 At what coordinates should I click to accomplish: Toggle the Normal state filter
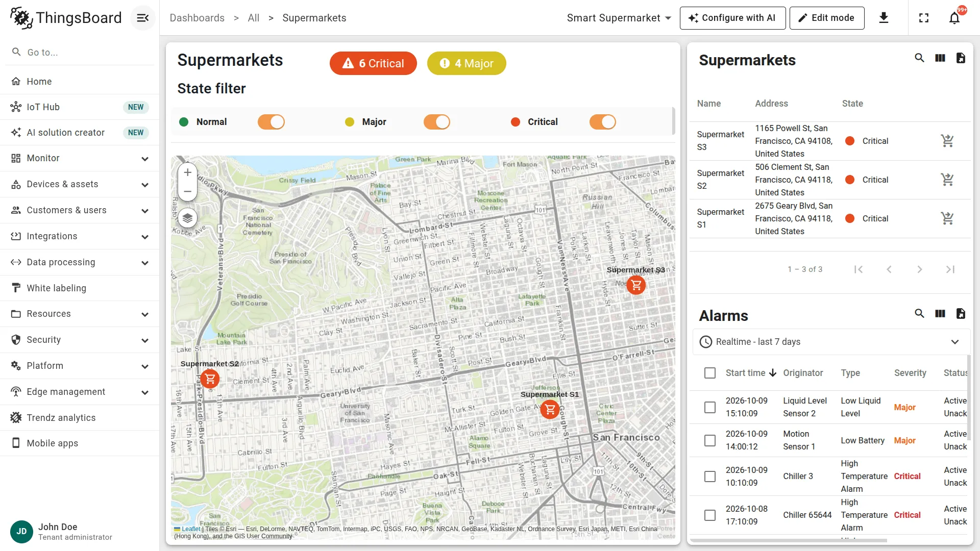(271, 122)
